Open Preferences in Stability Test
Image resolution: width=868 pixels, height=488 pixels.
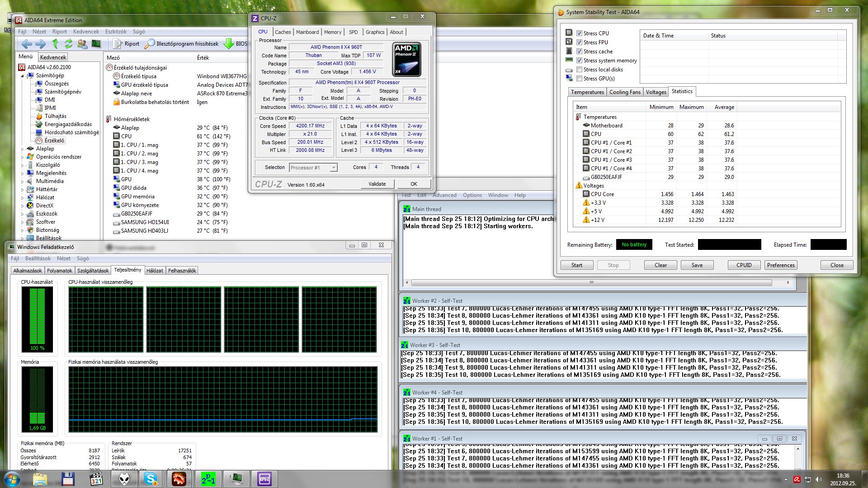[781, 265]
